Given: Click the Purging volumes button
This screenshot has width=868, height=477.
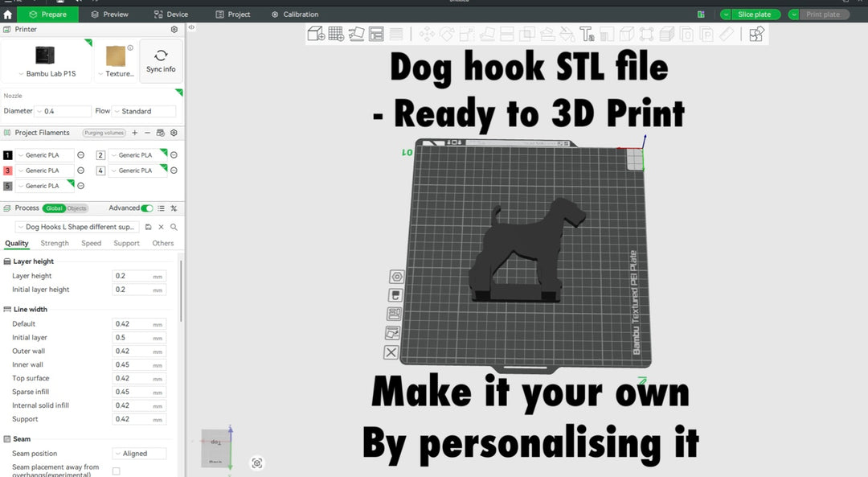Looking at the screenshot, I should click(104, 133).
